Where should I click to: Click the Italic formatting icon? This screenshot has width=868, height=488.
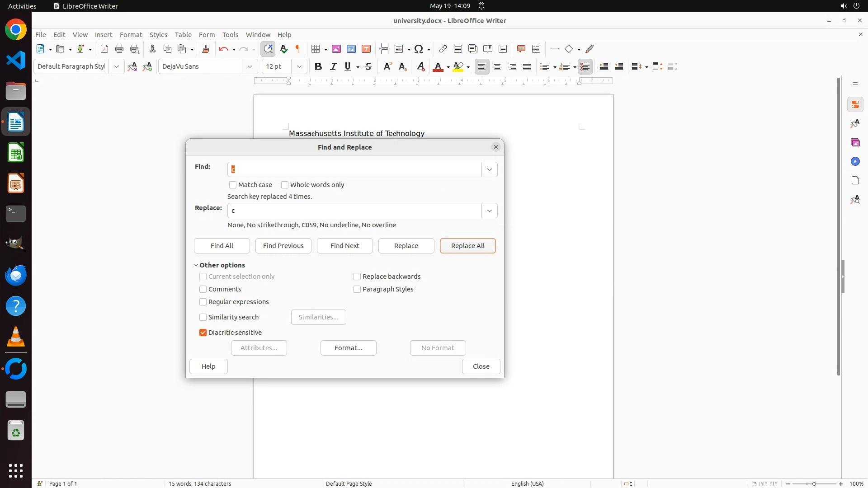[333, 66]
